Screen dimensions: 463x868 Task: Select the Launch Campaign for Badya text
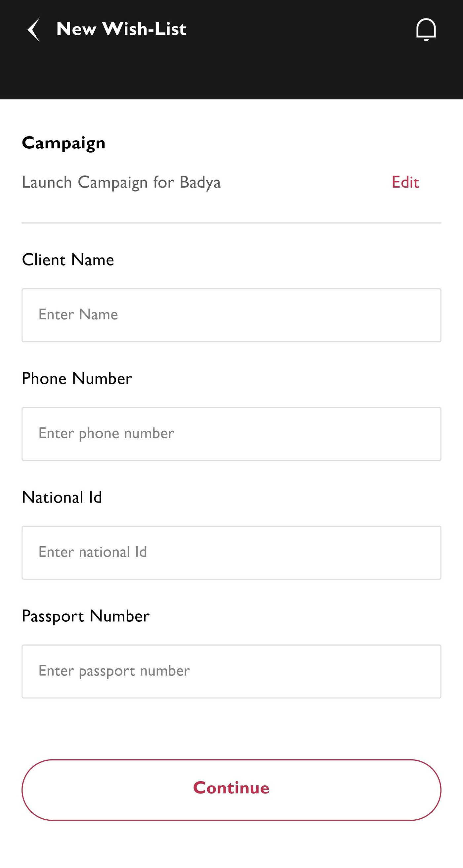point(121,182)
